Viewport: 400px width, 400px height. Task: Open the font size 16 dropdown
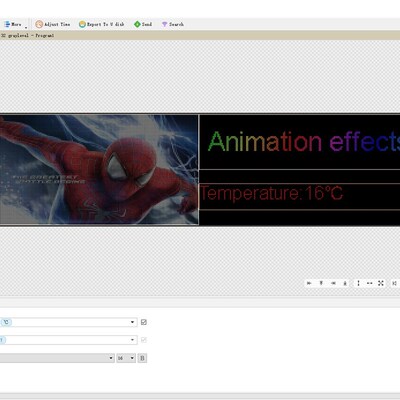pos(126,358)
